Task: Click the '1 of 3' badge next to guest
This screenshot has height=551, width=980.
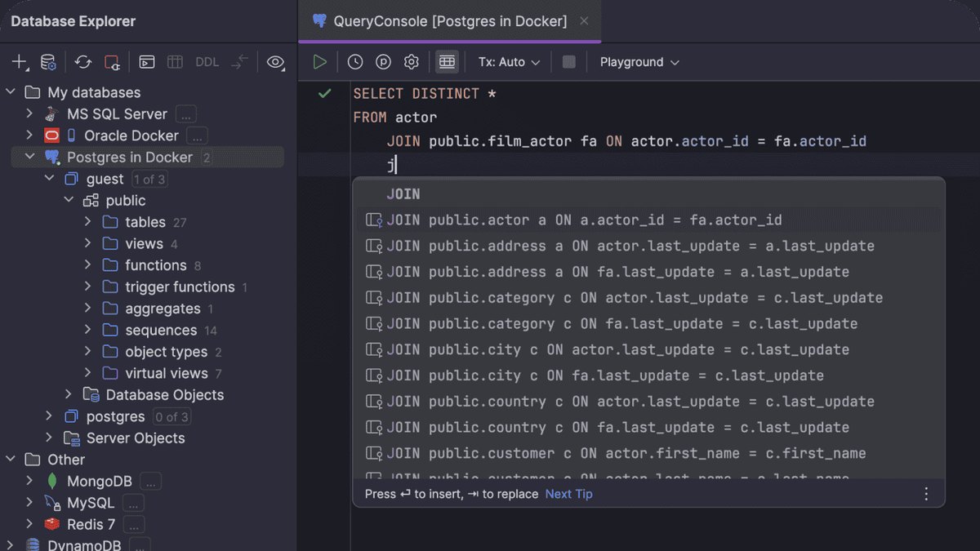Action: 149,179
